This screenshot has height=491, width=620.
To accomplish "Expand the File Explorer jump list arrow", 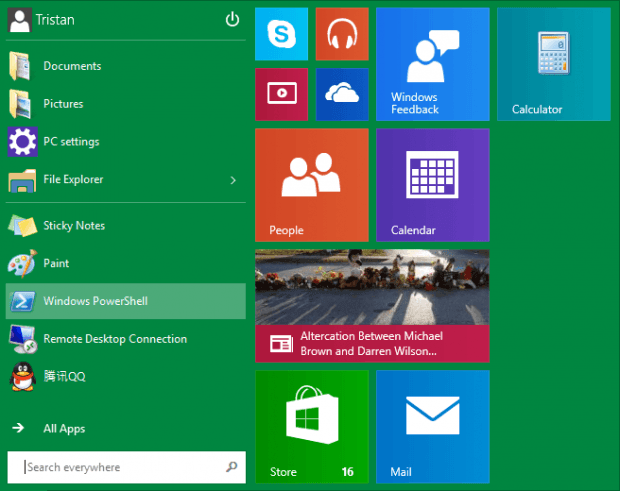I will [x=233, y=180].
